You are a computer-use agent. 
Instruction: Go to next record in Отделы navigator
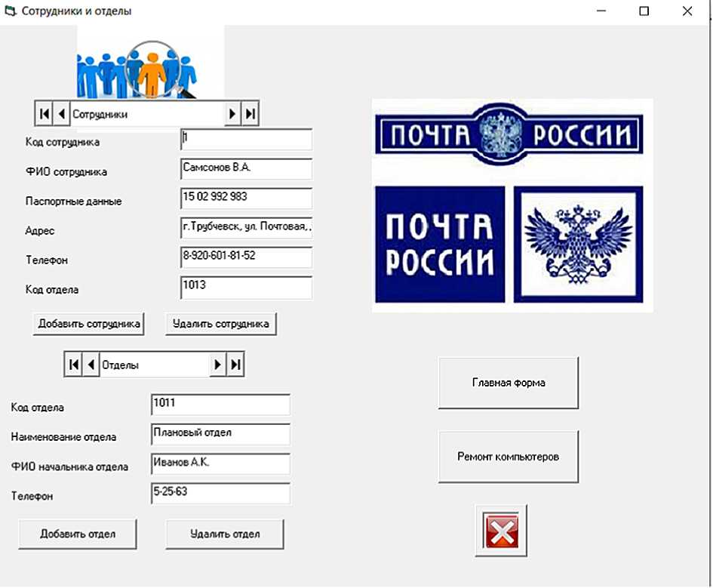217,365
